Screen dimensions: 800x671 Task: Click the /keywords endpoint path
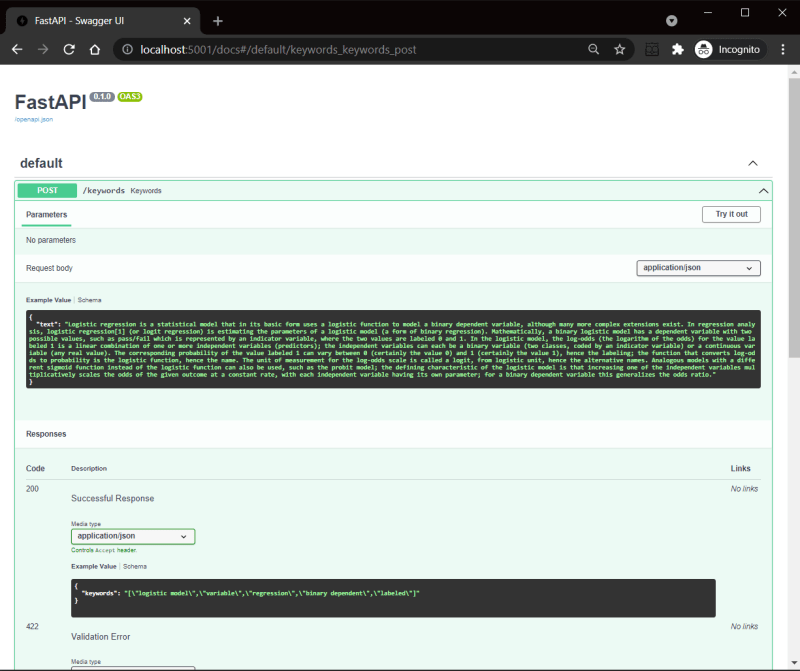tap(104, 190)
